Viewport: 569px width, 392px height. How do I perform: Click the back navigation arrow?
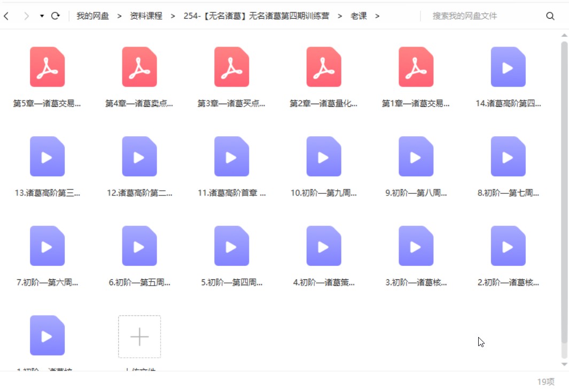pyautogui.click(x=6, y=15)
